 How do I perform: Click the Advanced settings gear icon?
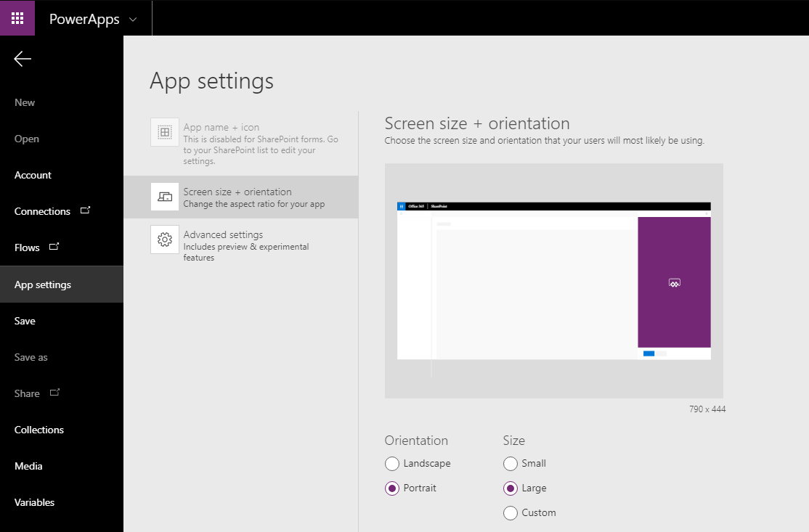click(x=165, y=240)
